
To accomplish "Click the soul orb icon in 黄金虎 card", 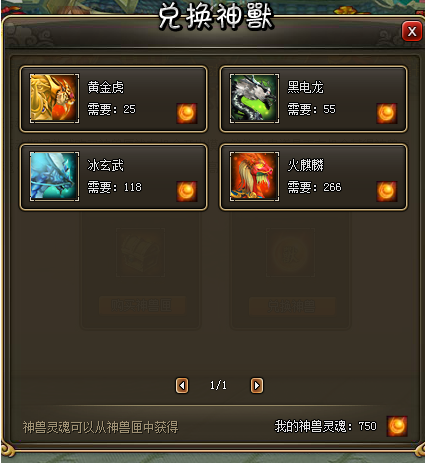I will tap(187, 113).
